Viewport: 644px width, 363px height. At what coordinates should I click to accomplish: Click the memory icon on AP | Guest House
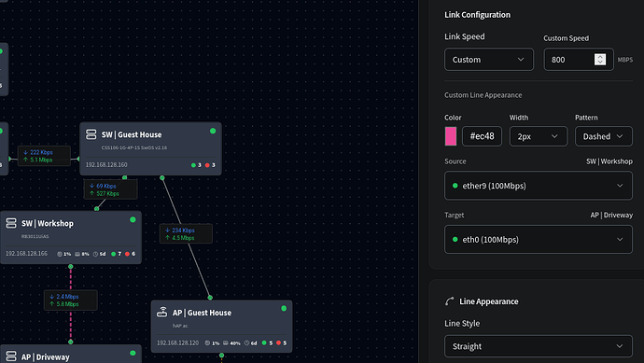click(x=226, y=342)
